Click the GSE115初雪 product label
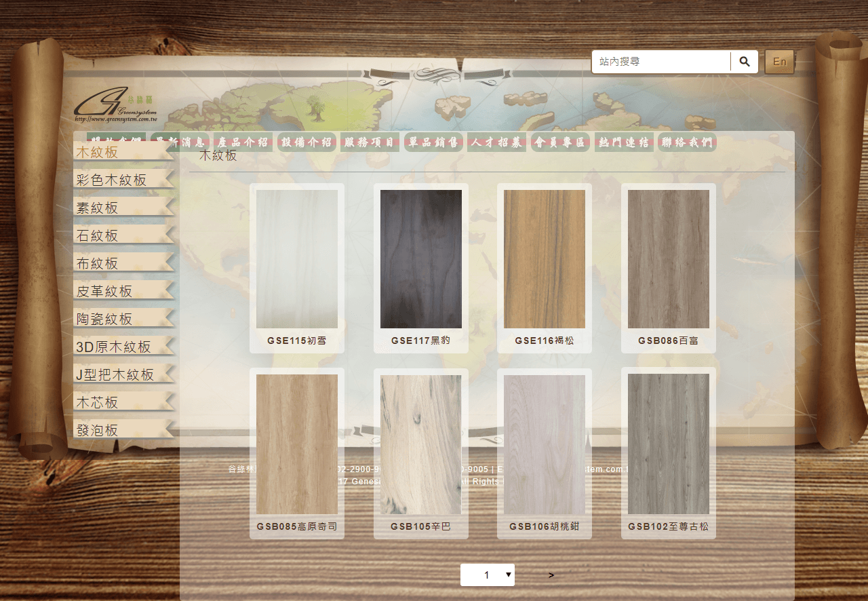The height and width of the screenshot is (601, 868). [x=297, y=341]
